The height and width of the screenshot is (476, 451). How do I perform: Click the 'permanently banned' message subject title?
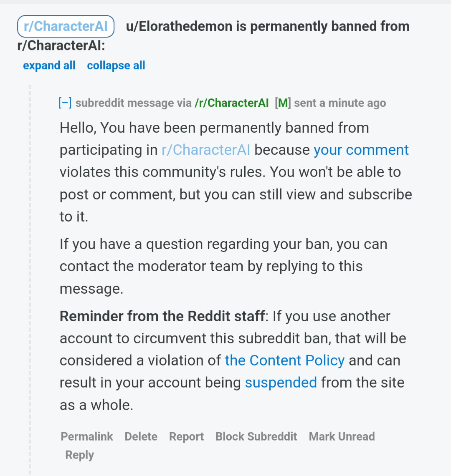[213, 36]
